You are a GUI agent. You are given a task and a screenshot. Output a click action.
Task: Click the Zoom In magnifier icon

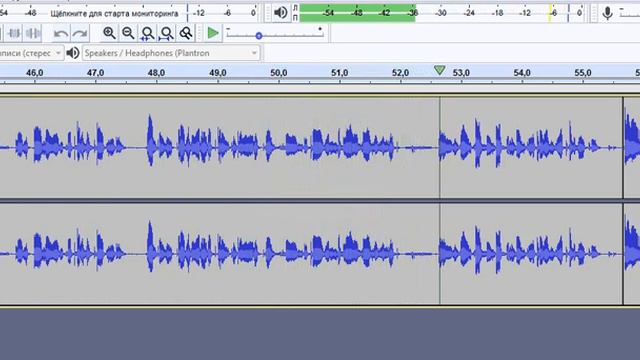(109, 33)
